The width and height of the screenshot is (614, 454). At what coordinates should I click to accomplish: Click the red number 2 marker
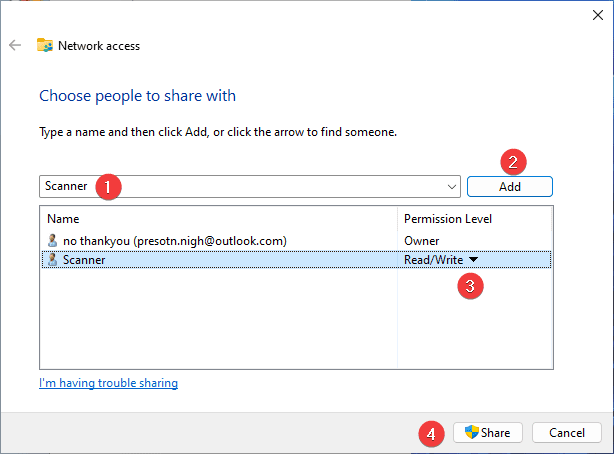(x=513, y=161)
